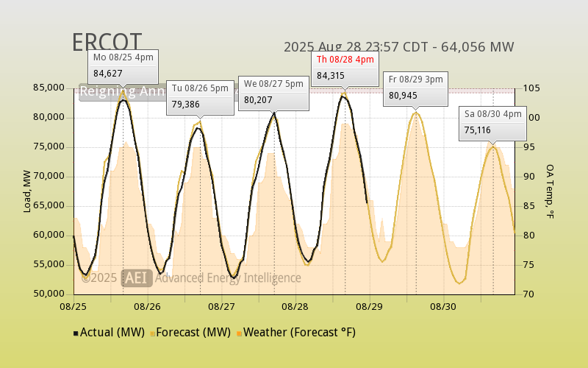The width and height of the screenshot is (588, 368).
Task: Click the 08/30 x-axis date label
Action: (x=443, y=307)
